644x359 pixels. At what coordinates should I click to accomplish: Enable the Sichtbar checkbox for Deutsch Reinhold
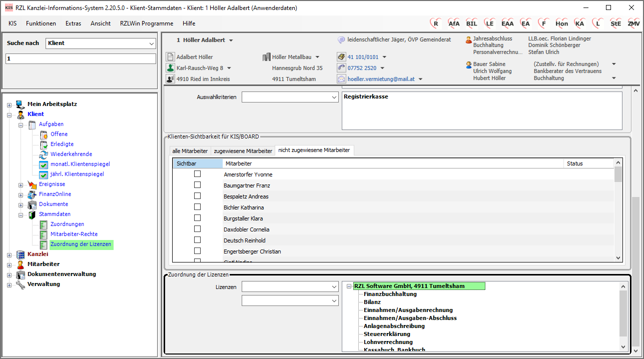click(x=197, y=240)
